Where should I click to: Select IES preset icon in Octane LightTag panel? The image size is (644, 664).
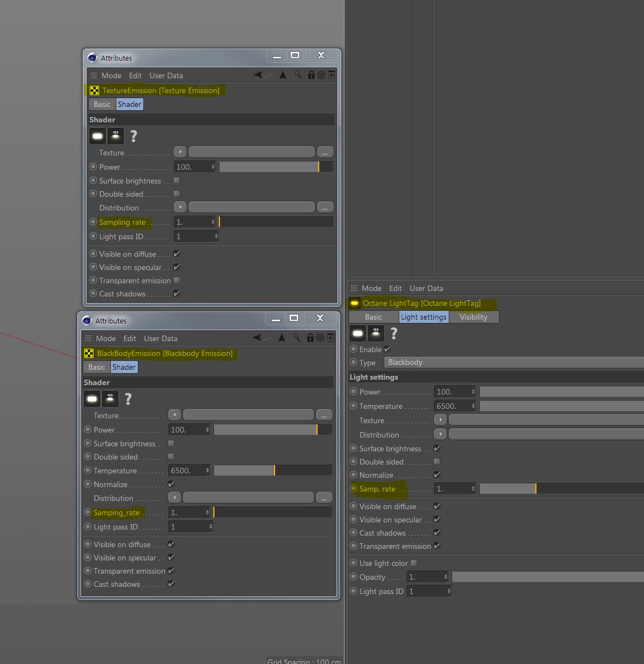point(376,333)
